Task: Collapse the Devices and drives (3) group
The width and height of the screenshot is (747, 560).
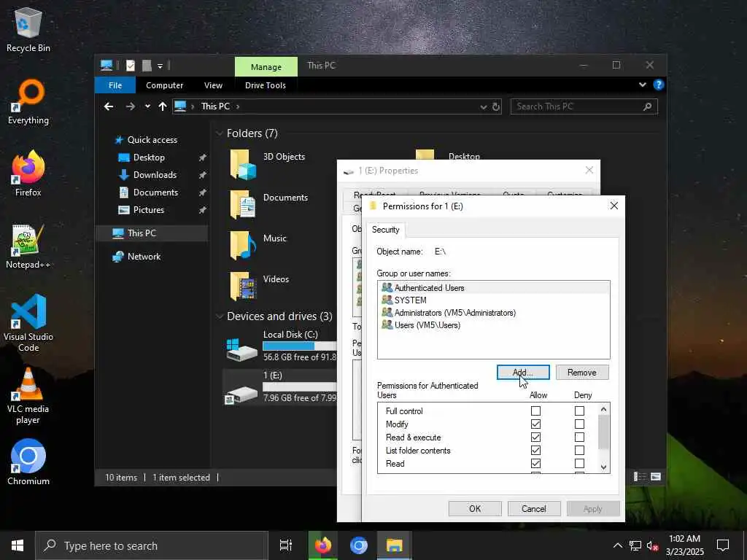Action: pyautogui.click(x=220, y=316)
